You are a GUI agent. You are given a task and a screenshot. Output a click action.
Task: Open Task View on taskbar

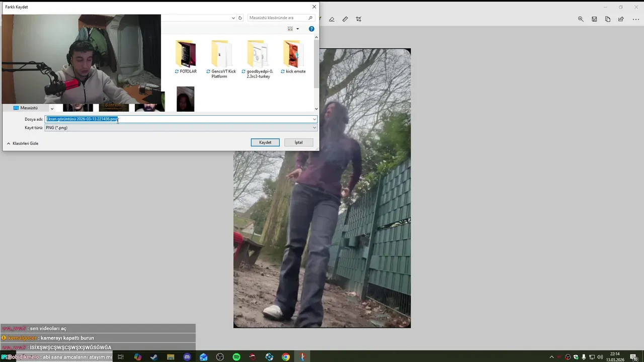tap(121, 357)
